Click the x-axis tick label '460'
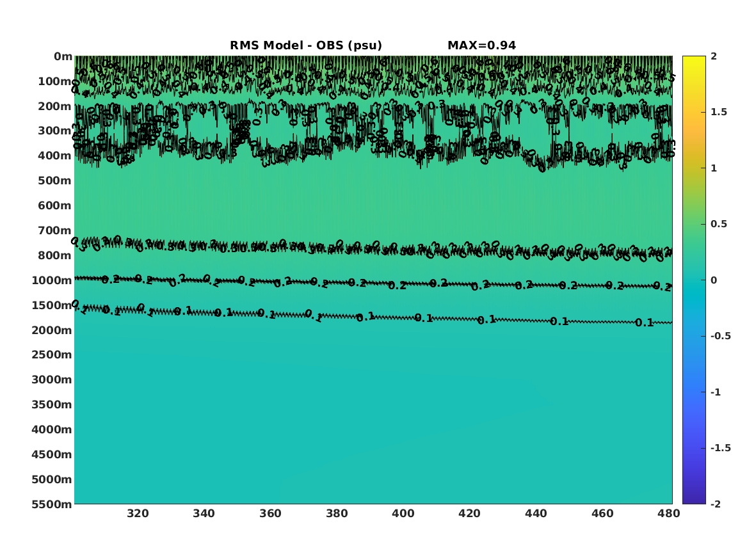 coord(602,513)
